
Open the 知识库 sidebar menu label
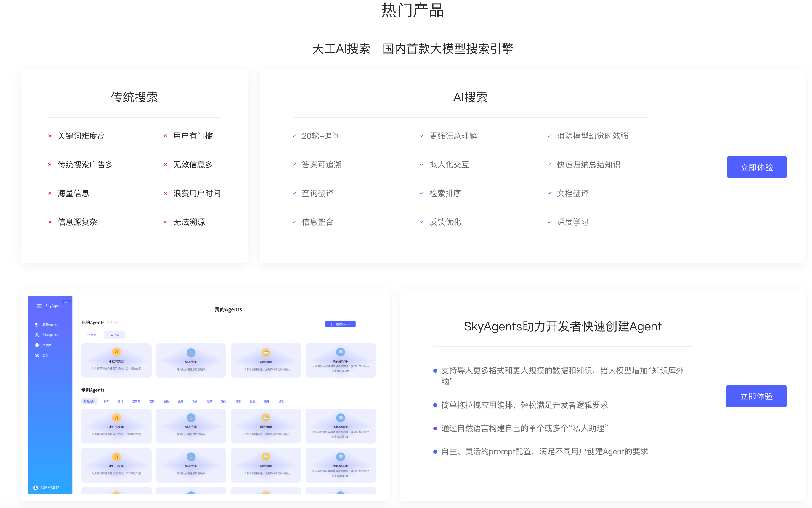pyautogui.click(x=46, y=345)
